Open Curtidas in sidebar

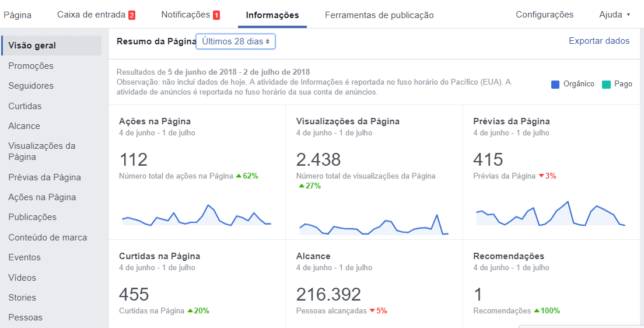pos(24,106)
